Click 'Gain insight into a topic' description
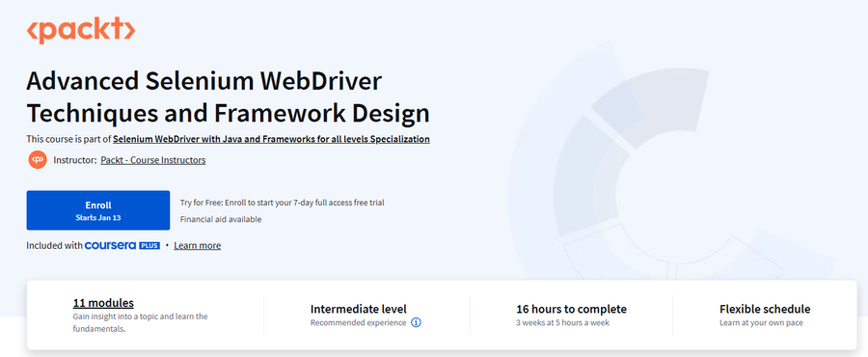 141,322
